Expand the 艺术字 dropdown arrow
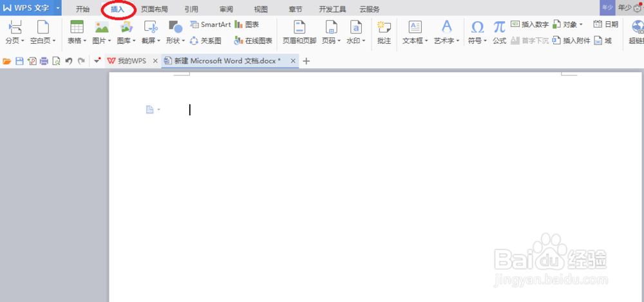 (457, 41)
